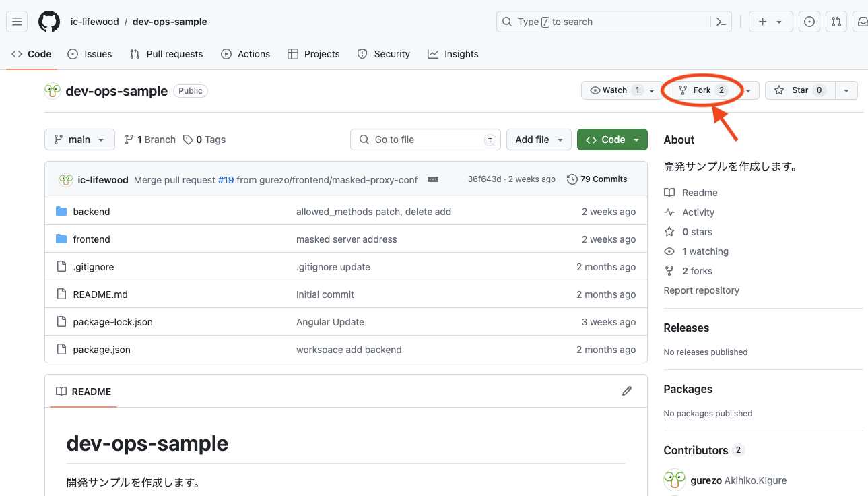View 0 Tags link

tap(205, 139)
